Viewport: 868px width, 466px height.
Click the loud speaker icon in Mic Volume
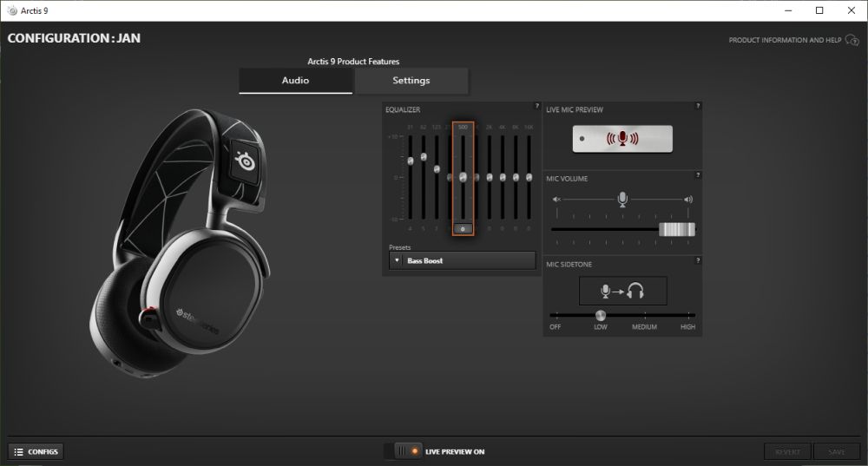688,200
